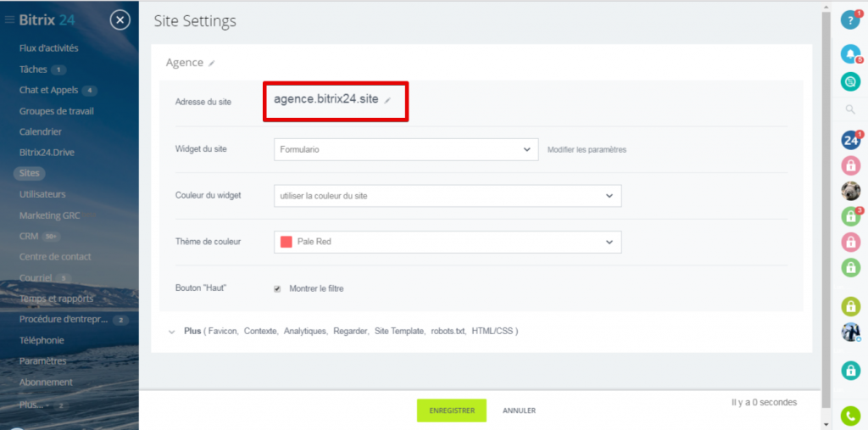Click the Contexte link
Screen dimensions: 868x430
(261, 332)
